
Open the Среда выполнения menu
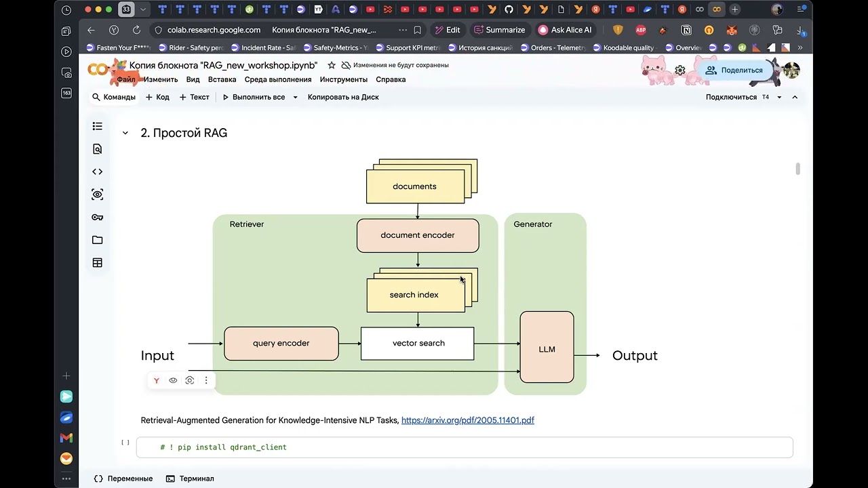tap(278, 79)
